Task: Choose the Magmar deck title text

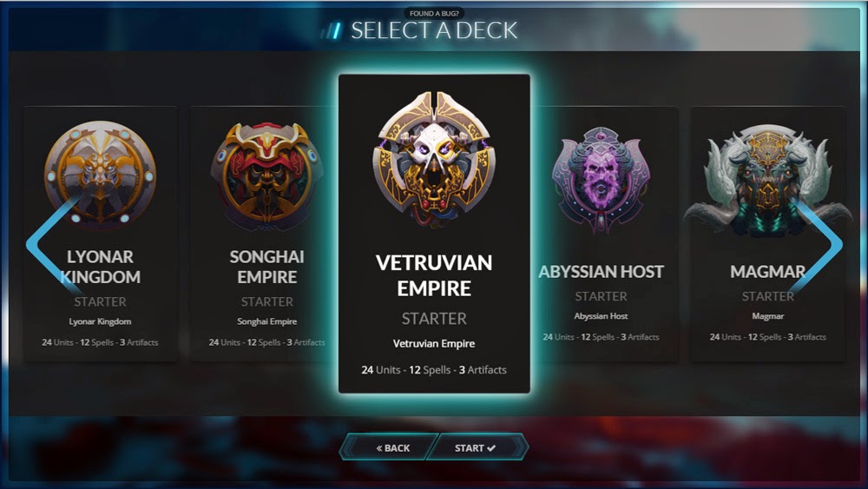Action: (x=768, y=272)
